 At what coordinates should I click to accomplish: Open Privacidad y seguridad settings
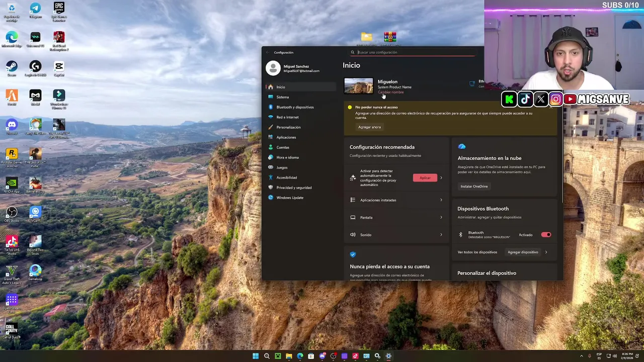300,188
